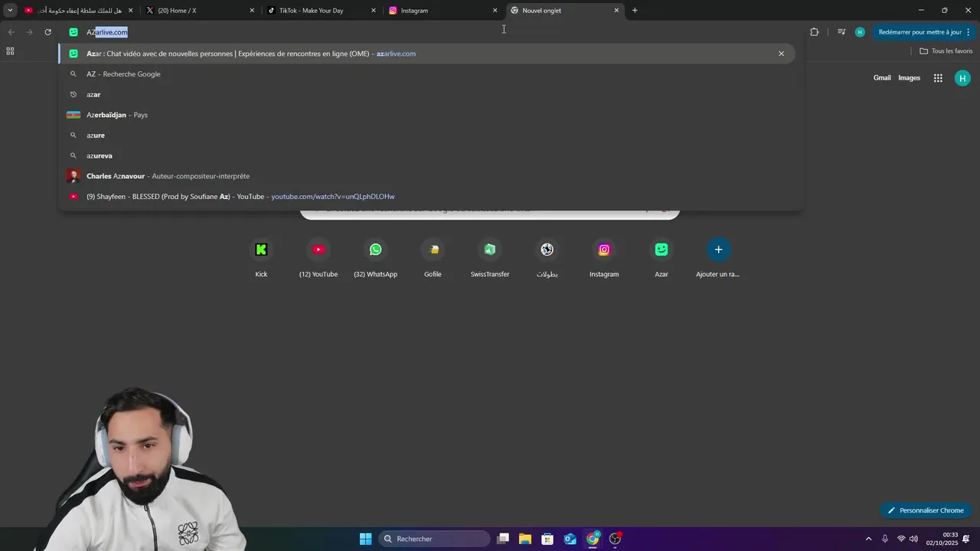Screen dimensions: 980x551
Task: Switch to the YouTube Arabic video tab
Action: (79, 11)
